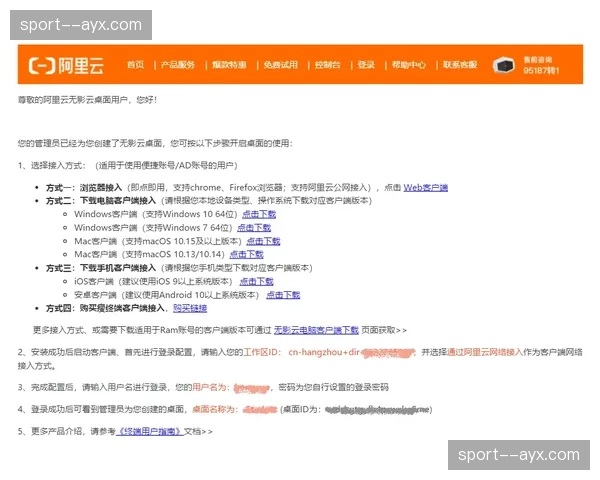
Task: Click the 通过阿里云网络接入 highlighted text
Action: tap(485, 352)
